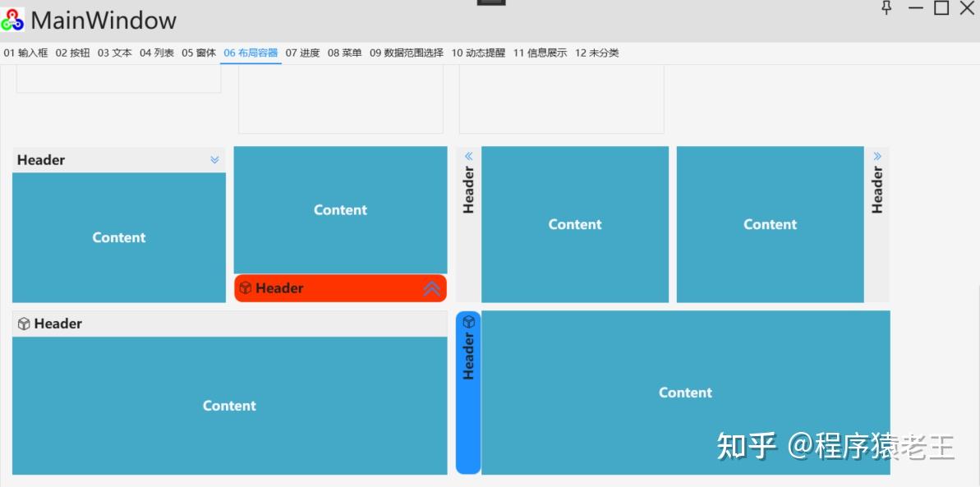The image size is (980, 487).
Task: Click the large bottom-right Content panel
Action: point(686,393)
